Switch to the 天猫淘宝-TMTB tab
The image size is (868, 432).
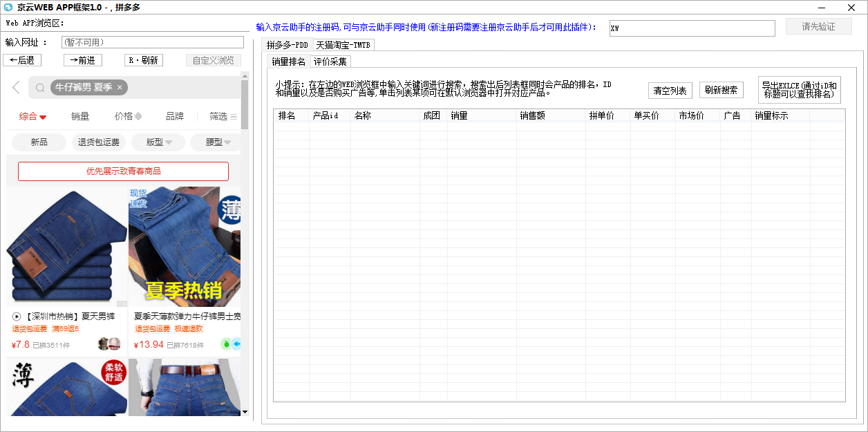click(x=343, y=45)
